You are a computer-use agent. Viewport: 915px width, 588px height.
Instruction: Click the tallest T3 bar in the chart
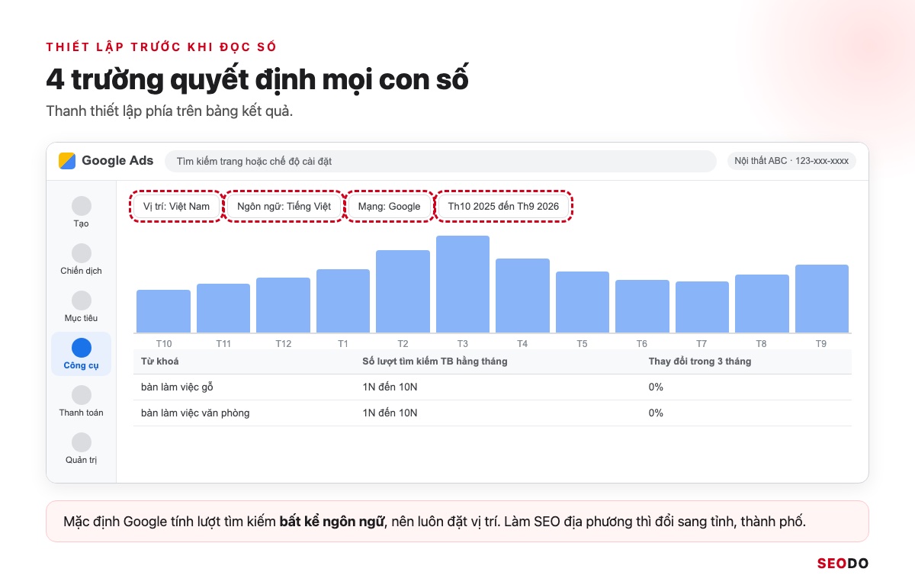coord(463,284)
